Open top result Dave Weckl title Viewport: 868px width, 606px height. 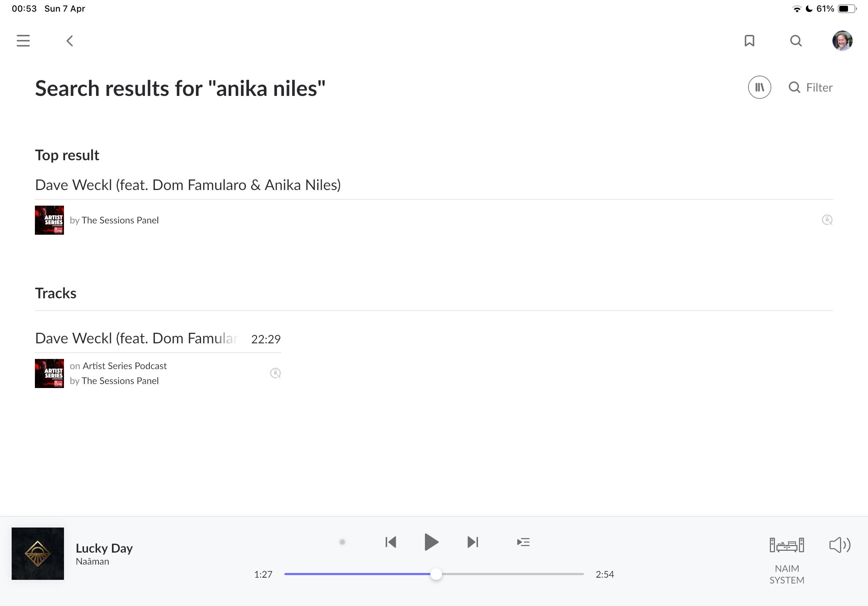188,185
